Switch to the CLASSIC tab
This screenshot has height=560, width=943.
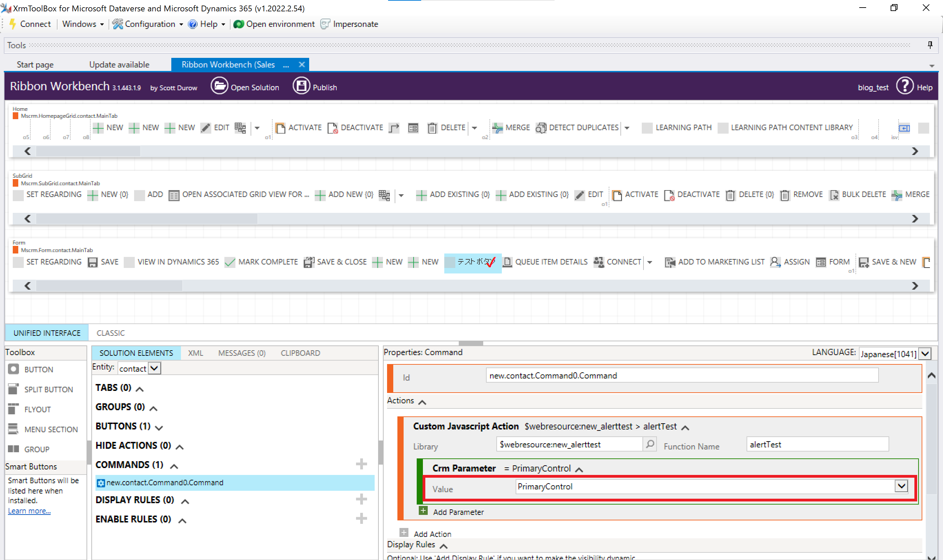tap(111, 333)
